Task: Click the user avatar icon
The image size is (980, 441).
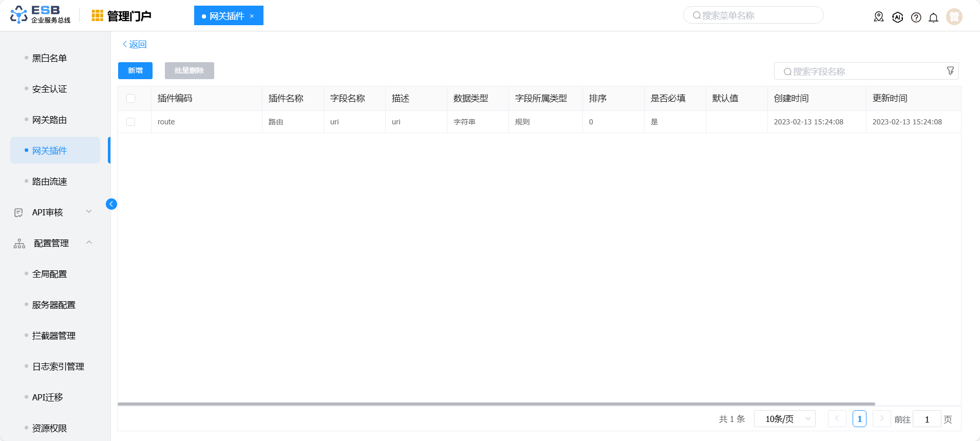Action: 954,17
